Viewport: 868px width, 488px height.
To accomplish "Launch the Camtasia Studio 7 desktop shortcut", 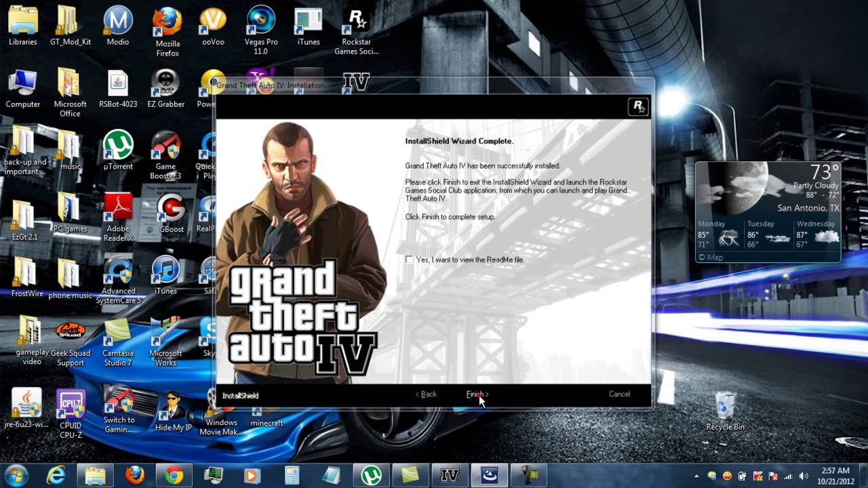I will click(118, 342).
